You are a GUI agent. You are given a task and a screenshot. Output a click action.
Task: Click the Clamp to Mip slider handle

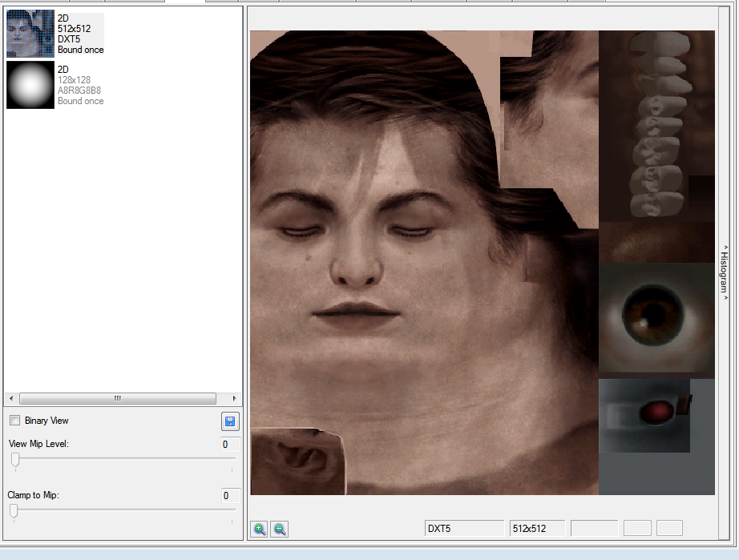[x=14, y=511]
